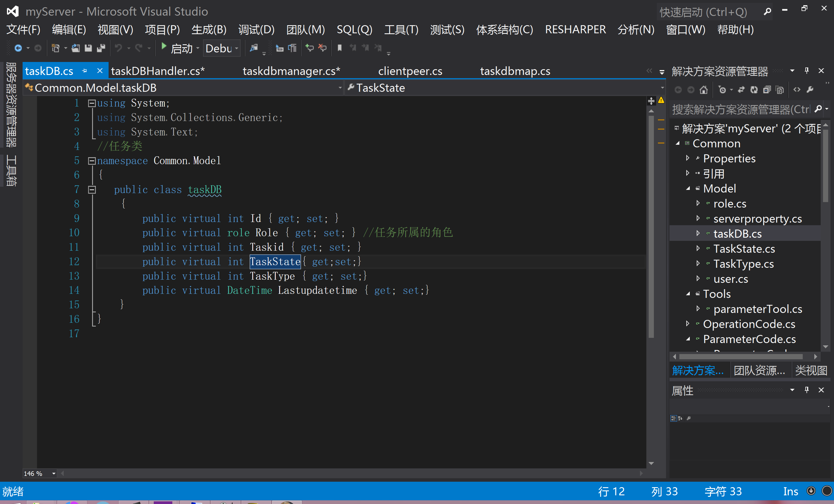Image resolution: width=834 pixels, height=504 pixels.
Task: Click the Pending Changes Filter clock icon
Action: [722, 90]
